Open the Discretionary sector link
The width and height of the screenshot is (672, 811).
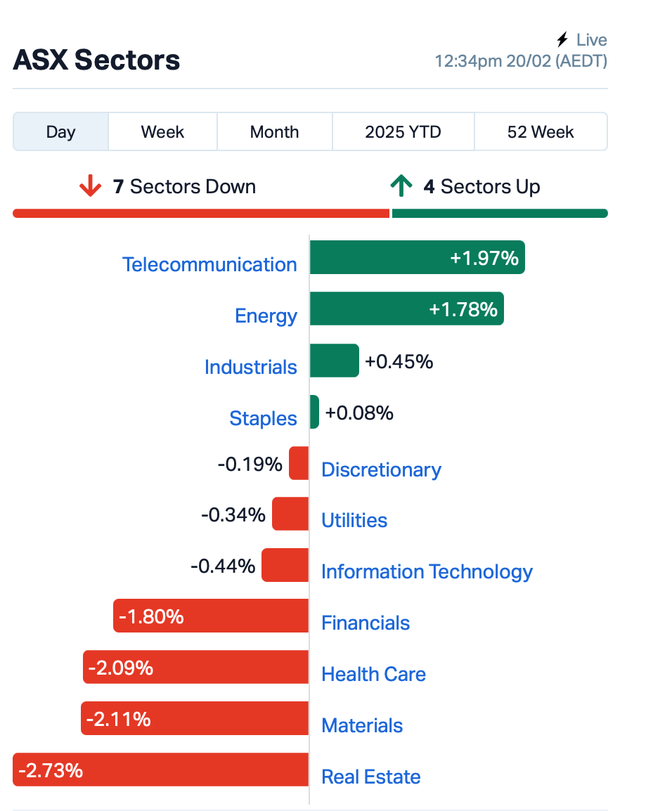pyautogui.click(x=381, y=469)
